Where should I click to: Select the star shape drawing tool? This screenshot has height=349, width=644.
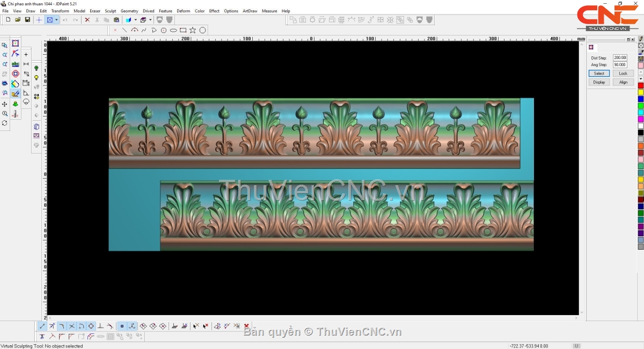pos(193,31)
